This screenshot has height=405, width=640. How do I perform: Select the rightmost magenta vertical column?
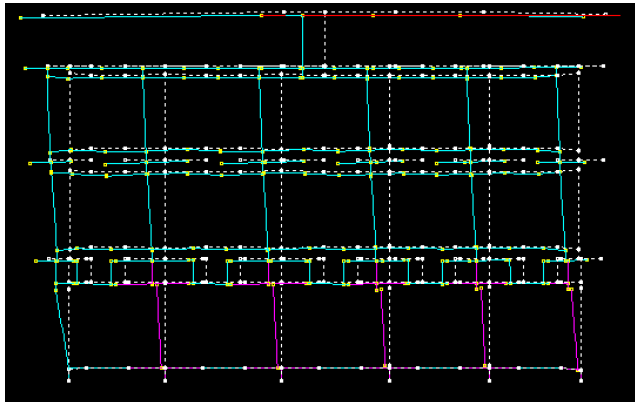coord(574,325)
